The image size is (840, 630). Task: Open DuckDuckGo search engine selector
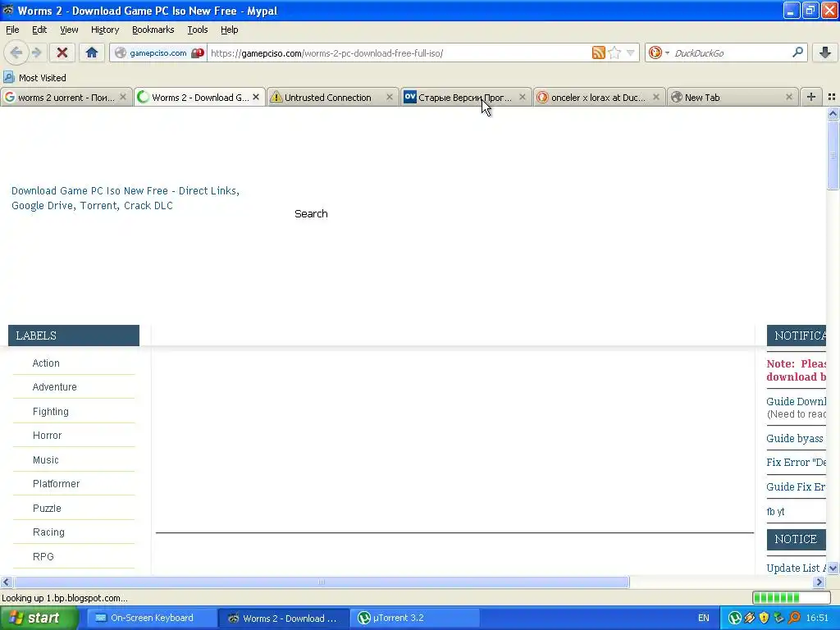click(x=659, y=52)
